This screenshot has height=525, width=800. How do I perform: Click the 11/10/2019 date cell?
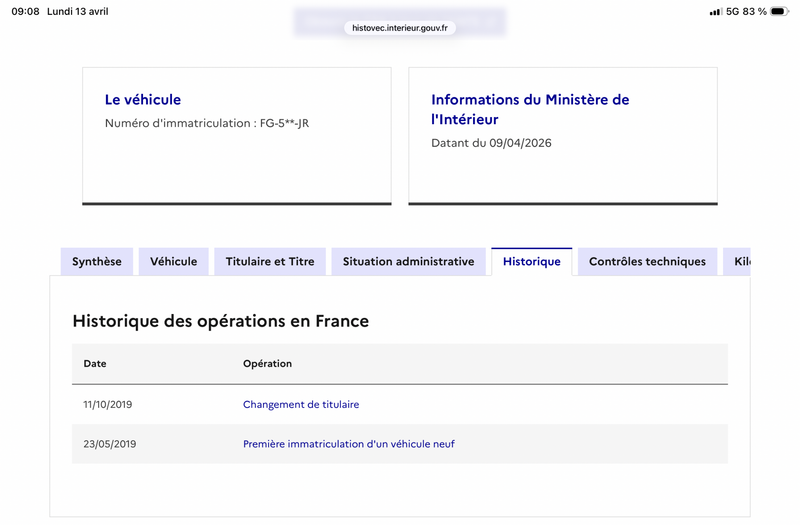(108, 405)
